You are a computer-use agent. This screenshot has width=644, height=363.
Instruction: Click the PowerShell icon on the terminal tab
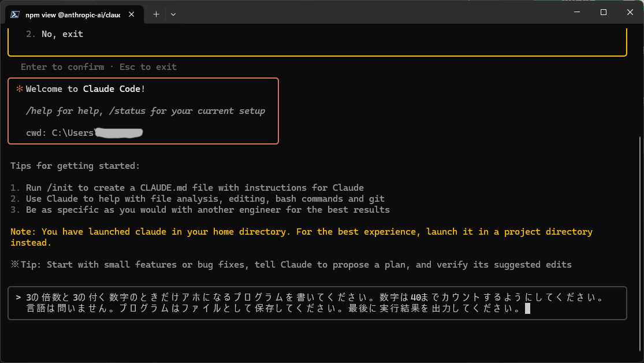pyautogui.click(x=15, y=14)
